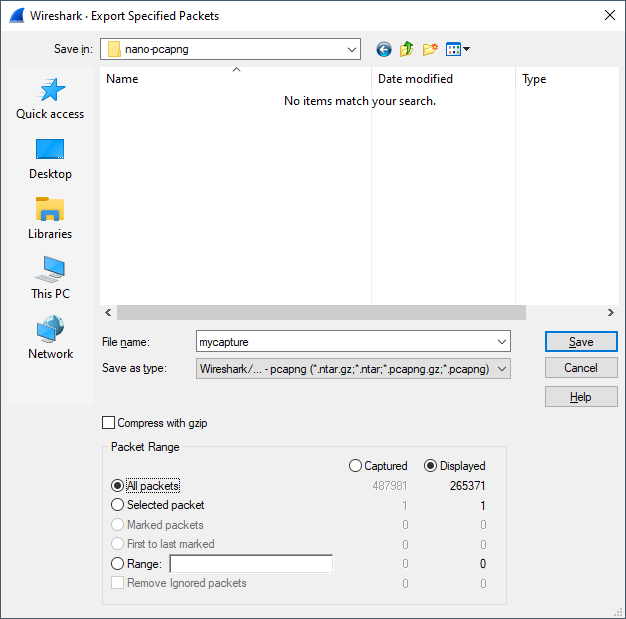626x619 pixels.
Task: Click the displayed count 265371
Action: (x=468, y=486)
